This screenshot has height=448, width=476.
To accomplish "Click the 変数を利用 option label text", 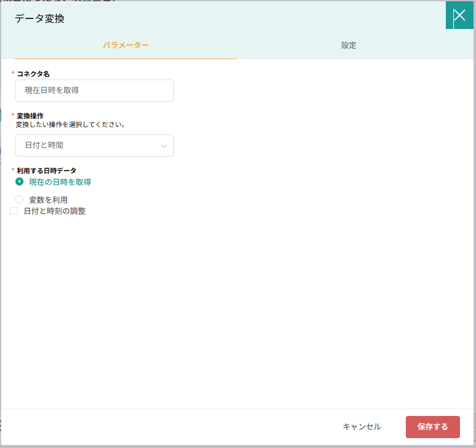I will (49, 200).
